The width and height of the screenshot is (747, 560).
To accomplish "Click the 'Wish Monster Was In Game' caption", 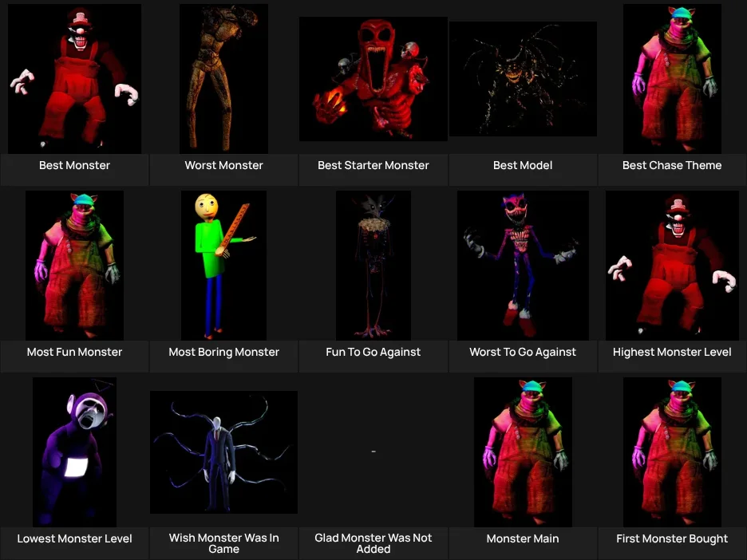I will [223, 543].
